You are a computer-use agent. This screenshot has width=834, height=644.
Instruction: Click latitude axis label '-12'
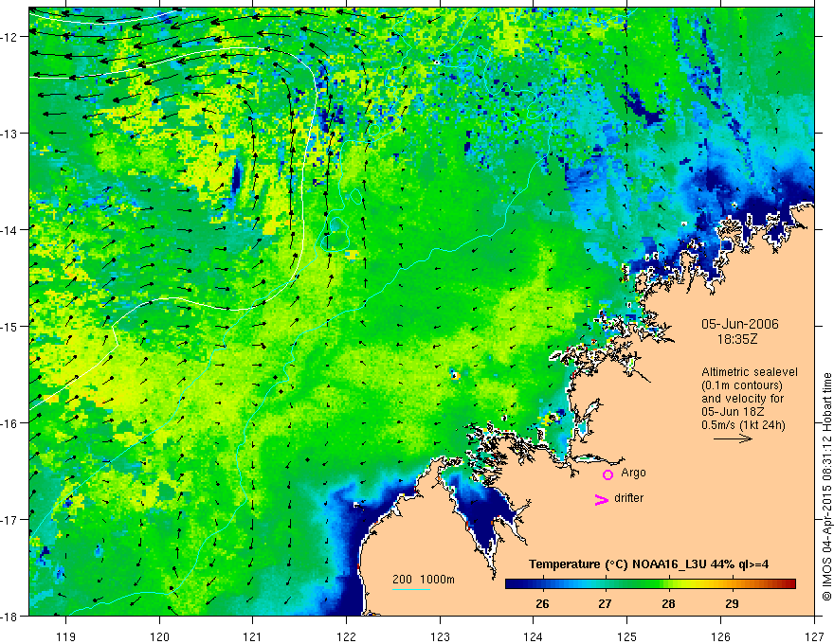tap(11, 37)
